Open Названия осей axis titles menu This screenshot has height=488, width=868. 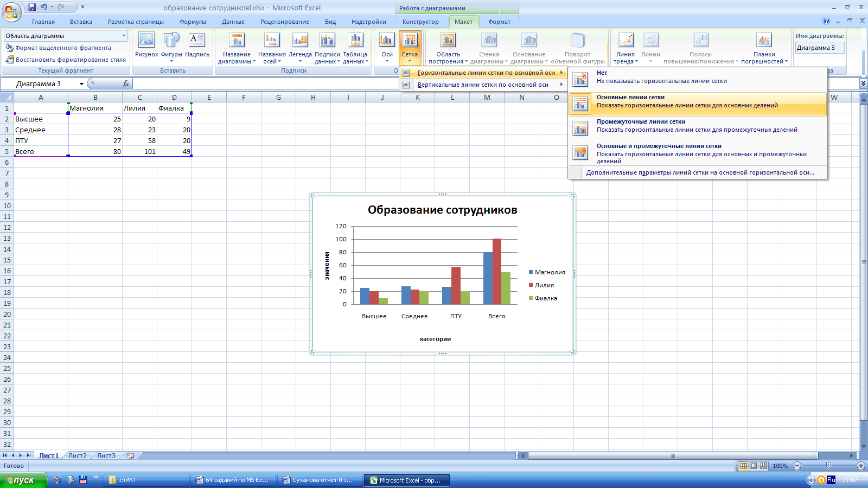pyautogui.click(x=272, y=48)
